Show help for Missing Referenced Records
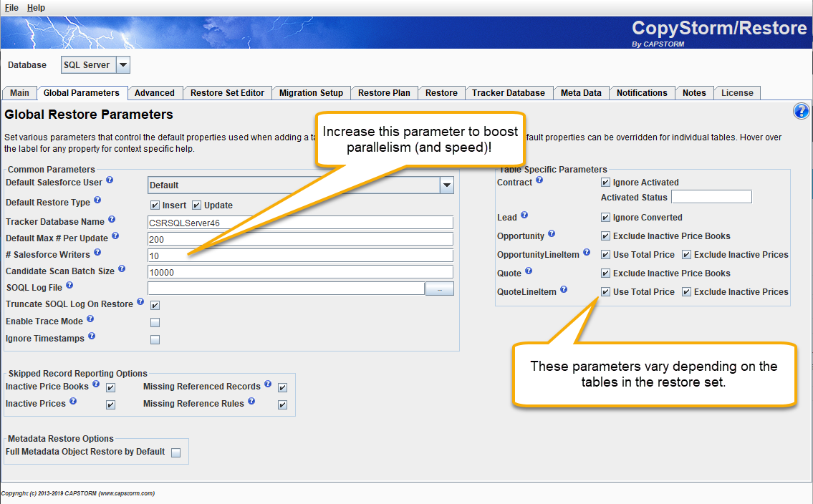The height and width of the screenshot is (504, 813). (x=268, y=384)
